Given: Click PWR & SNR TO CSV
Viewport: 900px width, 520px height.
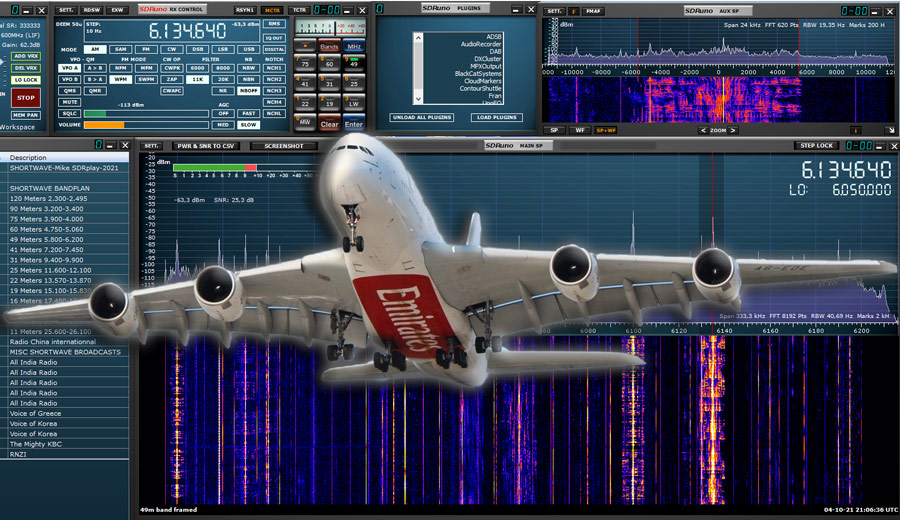Looking at the screenshot, I should [x=205, y=146].
